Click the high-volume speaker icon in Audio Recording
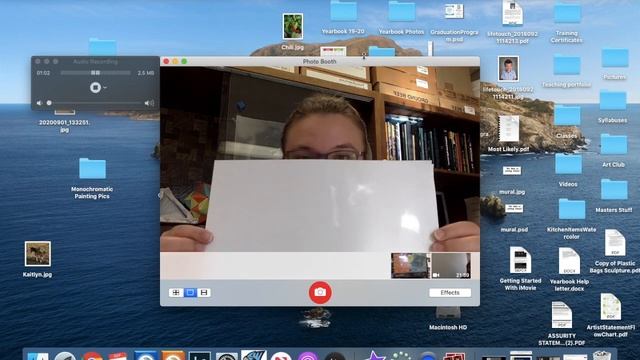This screenshot has height=360, width=640. coord(149,103)
